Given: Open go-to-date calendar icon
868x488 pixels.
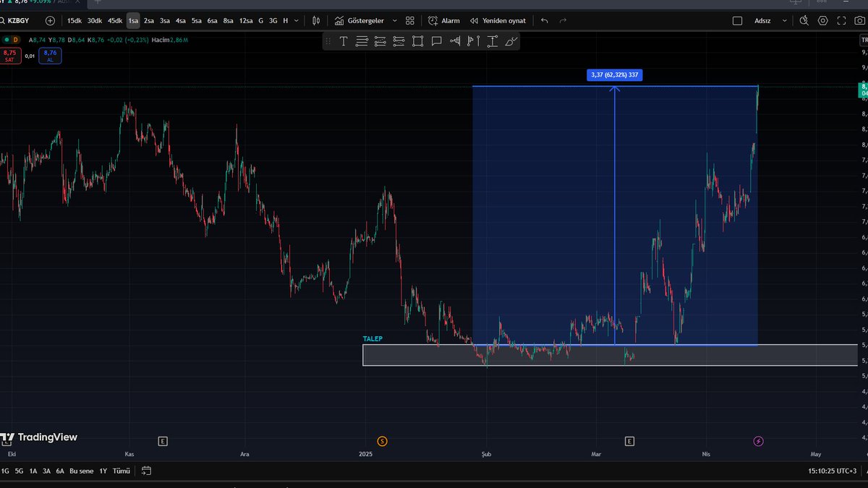Looking at the screenshot, I should (147, 471).
